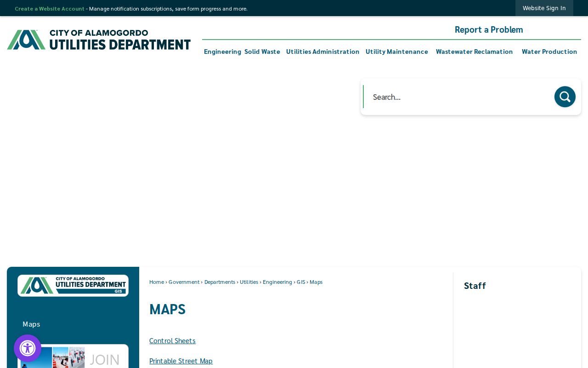The height and width of the screenshot is (368, 588).
Task: Click the Website Sign In button
Action: click(x=544, y=8)
